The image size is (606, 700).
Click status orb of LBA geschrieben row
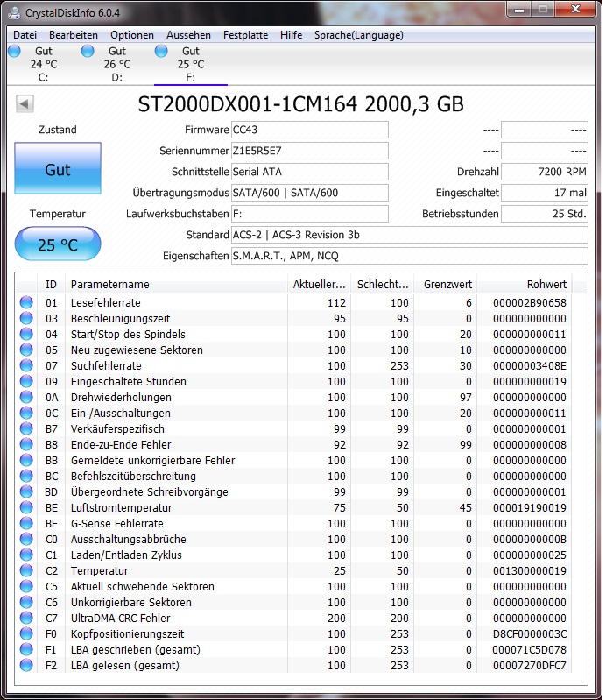26,649
